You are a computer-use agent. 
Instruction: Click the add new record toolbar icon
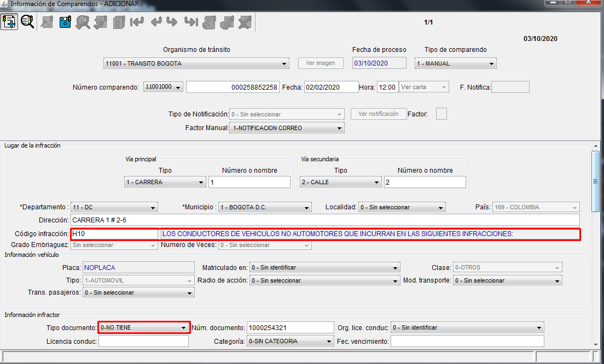click(9, 22)
